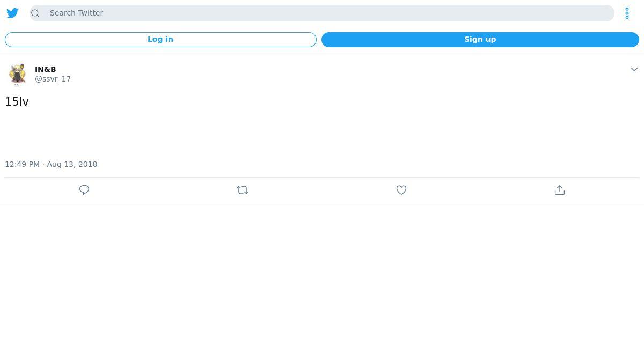The width and height of the screenshot is (644, 338).
Task: Reply to the tweet via speech bubble icon
Action: click(x=84, y=190)
